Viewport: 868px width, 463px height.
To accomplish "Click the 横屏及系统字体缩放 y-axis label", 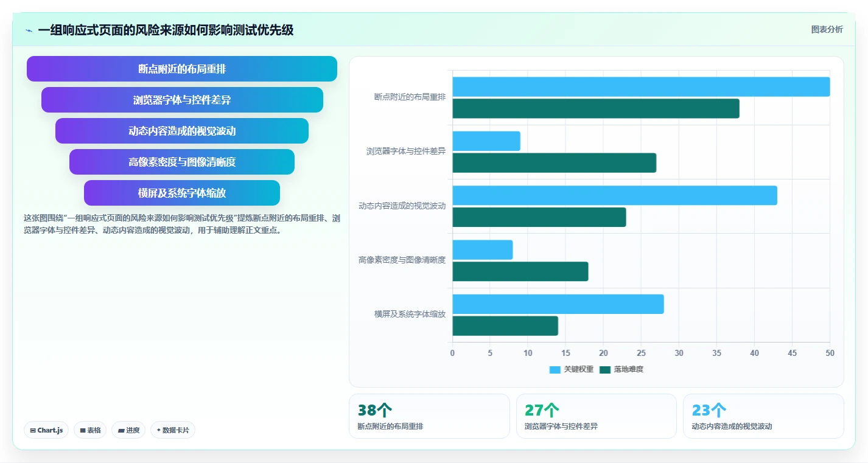I will tap(410, 314).
